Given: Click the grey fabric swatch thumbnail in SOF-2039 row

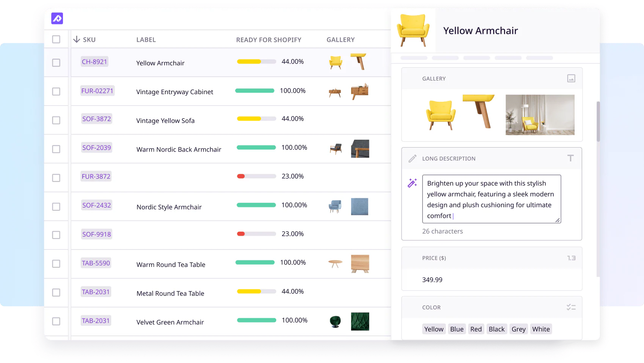Looking at the screenshot, I should point(360,149).
